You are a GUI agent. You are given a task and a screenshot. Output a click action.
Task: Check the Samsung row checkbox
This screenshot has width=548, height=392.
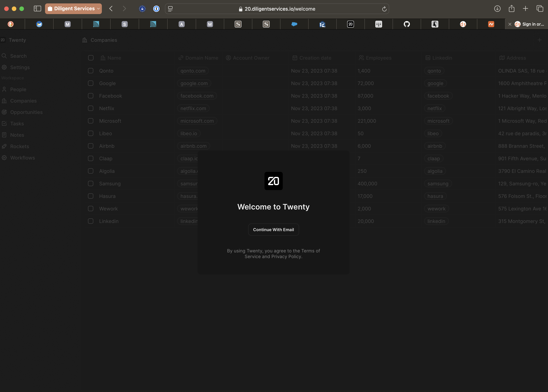[x=91, y=184]
